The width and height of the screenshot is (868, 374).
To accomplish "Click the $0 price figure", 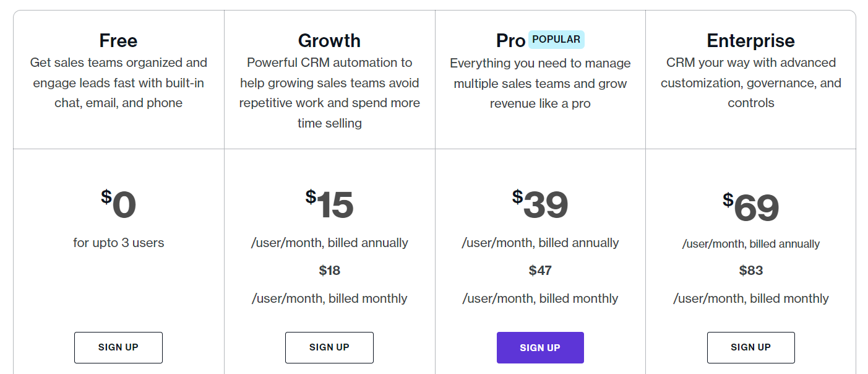I will 118,205.
